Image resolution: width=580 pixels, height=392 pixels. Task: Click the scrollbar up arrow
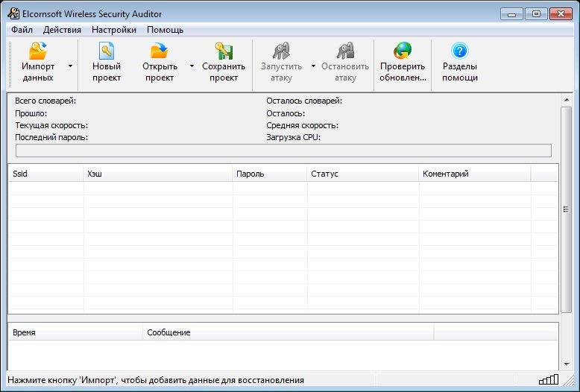tap(567, 100)
